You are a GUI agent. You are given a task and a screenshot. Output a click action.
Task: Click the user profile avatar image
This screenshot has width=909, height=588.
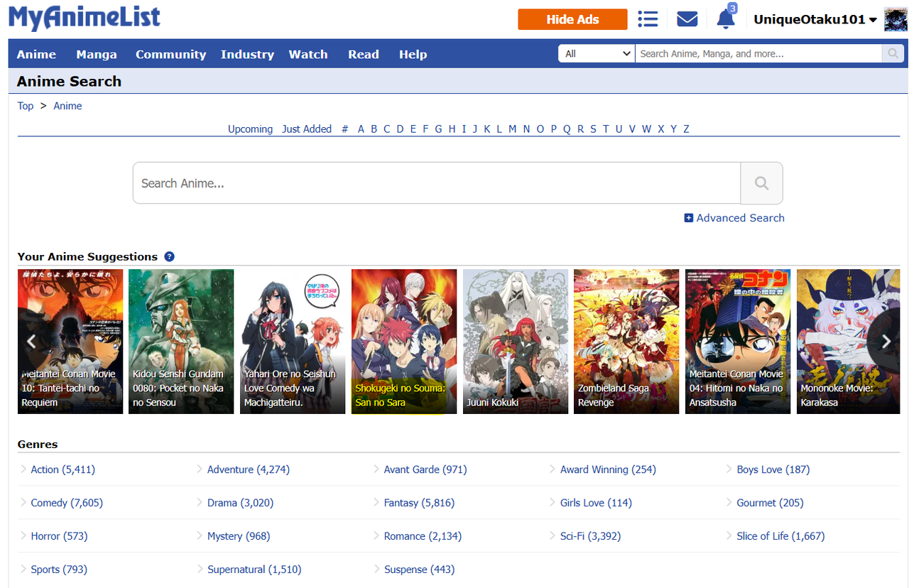(x=896, y=19)
